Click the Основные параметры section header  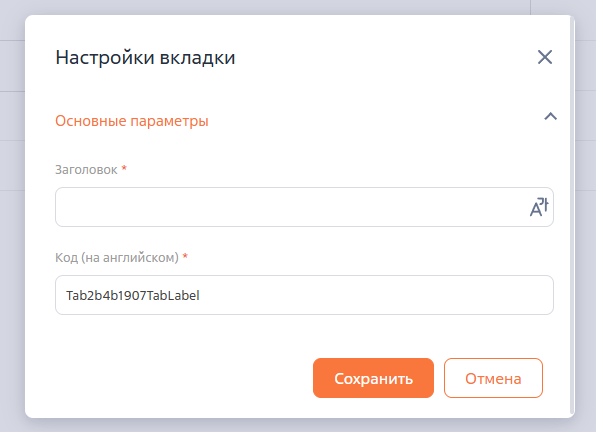132,121
